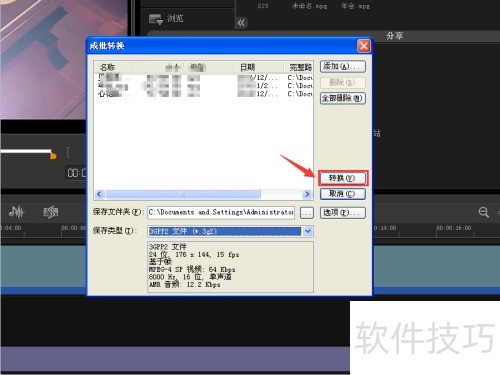Click the orange preview scrubber handle

pyautogui.click(x=53, y=155)
